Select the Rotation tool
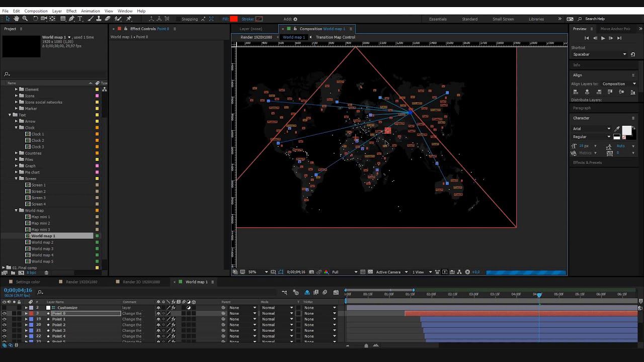644x362 pixels. point(35,19)
